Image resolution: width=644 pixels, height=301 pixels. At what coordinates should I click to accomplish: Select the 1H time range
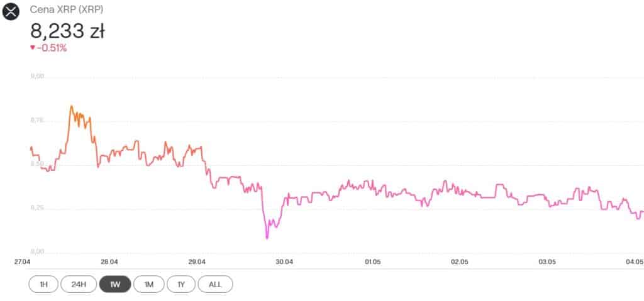(x=43, y=284)
